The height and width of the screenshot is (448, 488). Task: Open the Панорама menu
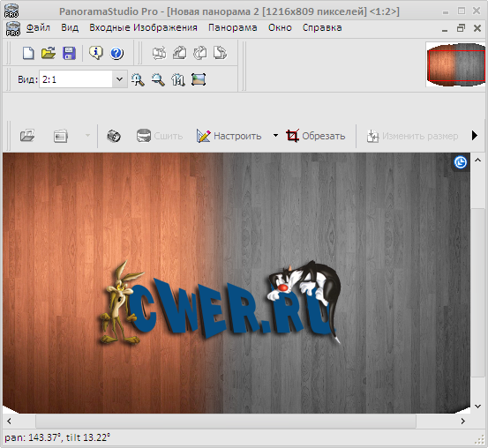[232, 27]
